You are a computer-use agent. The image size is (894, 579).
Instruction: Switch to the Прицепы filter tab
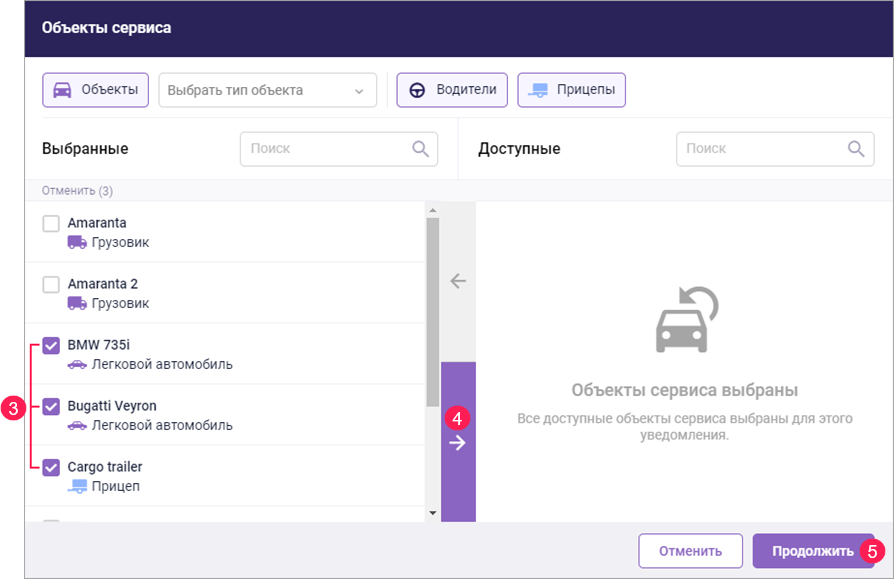click(x=572, y=90)
